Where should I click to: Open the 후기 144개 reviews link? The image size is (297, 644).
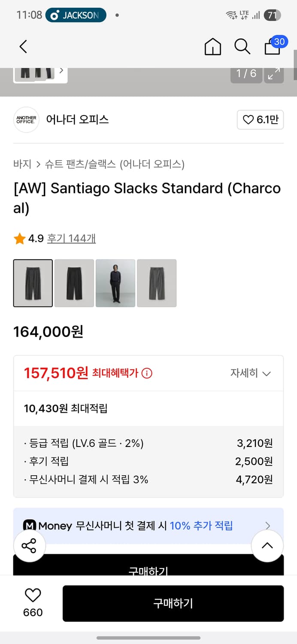pos(71,239)
